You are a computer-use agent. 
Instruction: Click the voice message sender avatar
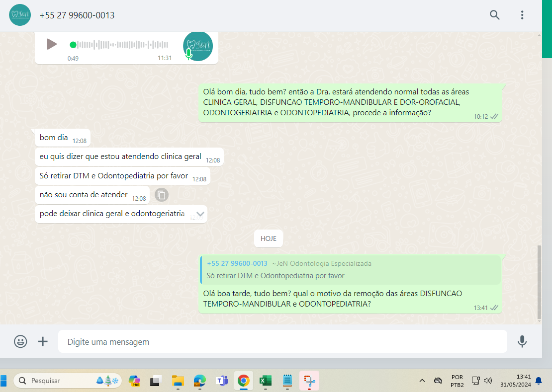(x=198, y=46)
